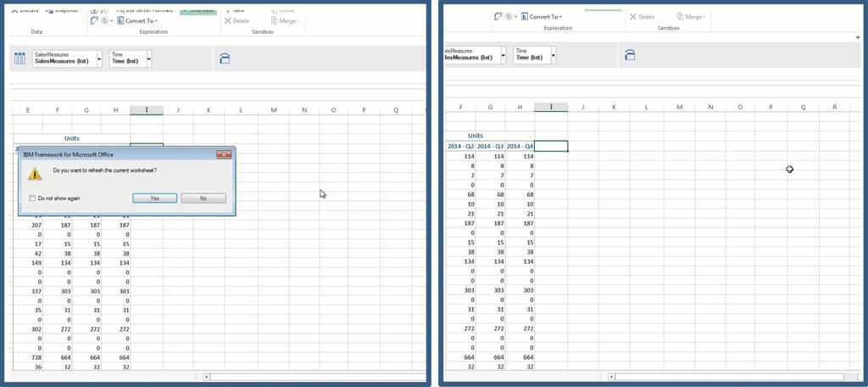This screenshot has height=387, width=868.
Task: Collapse the ribbon using the right window arrow
Action: tap(857, 37)
